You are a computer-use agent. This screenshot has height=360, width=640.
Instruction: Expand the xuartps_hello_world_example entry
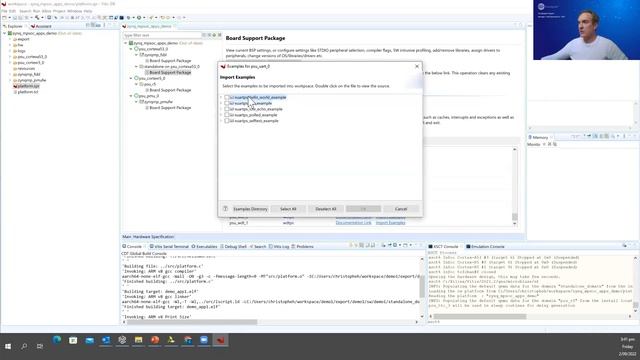click(222, 98)
